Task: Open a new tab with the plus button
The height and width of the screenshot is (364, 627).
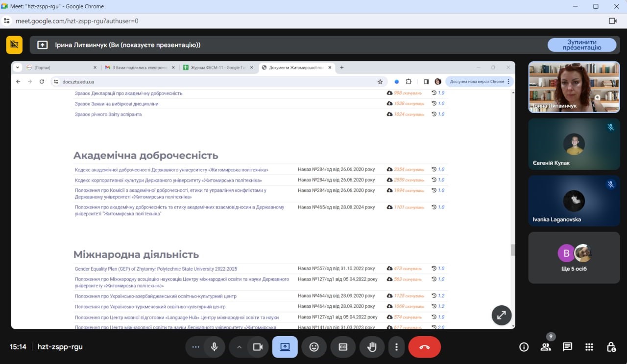Action: click(x=342, y=68)
